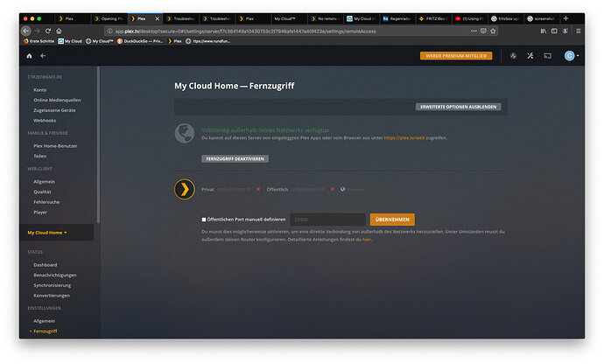Screen dimensions: 604x364
Task: Switch to the FRITZ!Box tab
Action: point(433,18)
